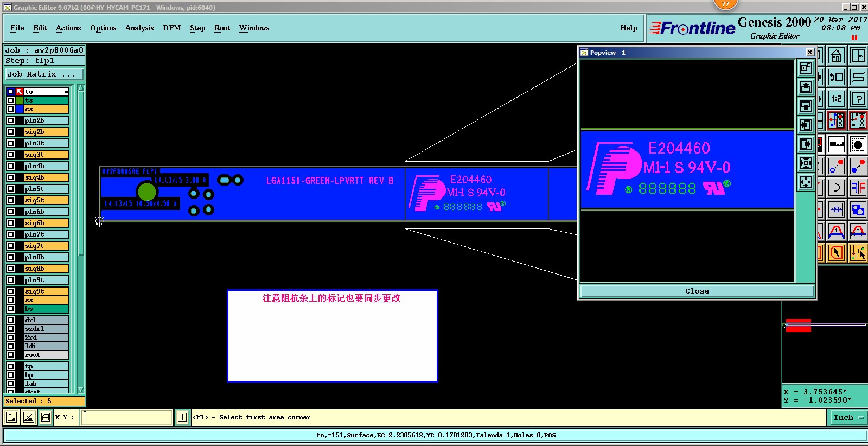Open the Actions menu
This screenshot has height=446, width=868.
tap(68, 28)
